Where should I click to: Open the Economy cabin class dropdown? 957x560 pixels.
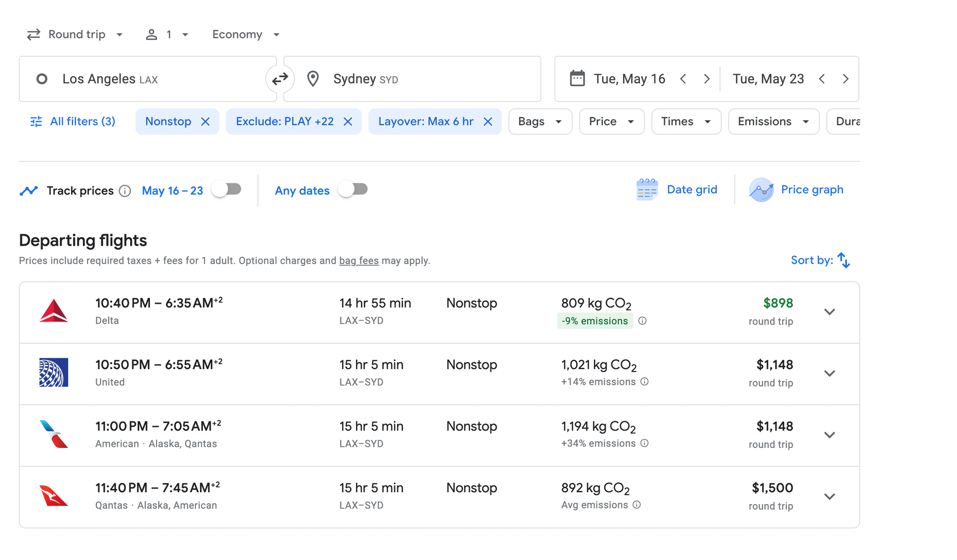click(x=245, y=34)
